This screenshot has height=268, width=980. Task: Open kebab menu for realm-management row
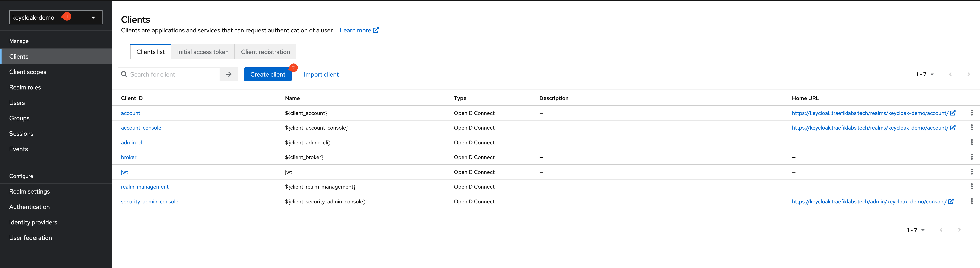pos(971,186)
